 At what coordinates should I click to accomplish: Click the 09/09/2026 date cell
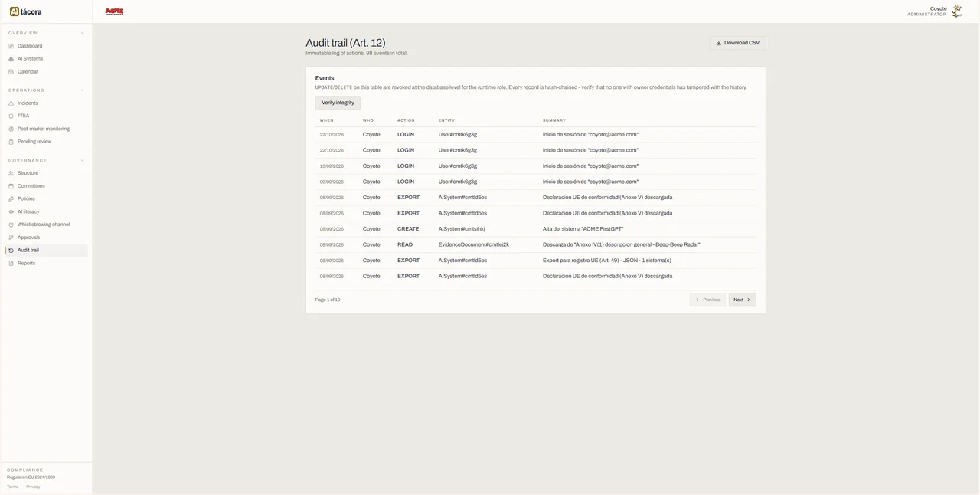[x=332, y=182]
